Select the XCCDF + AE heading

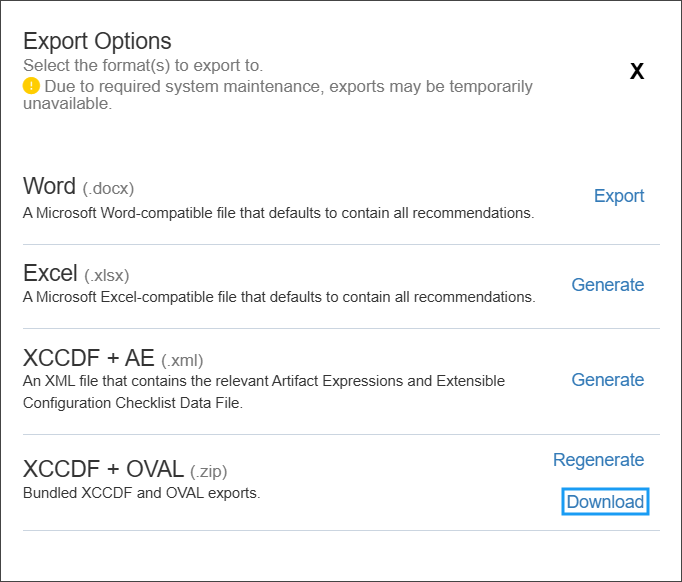[x=88, y=359]
